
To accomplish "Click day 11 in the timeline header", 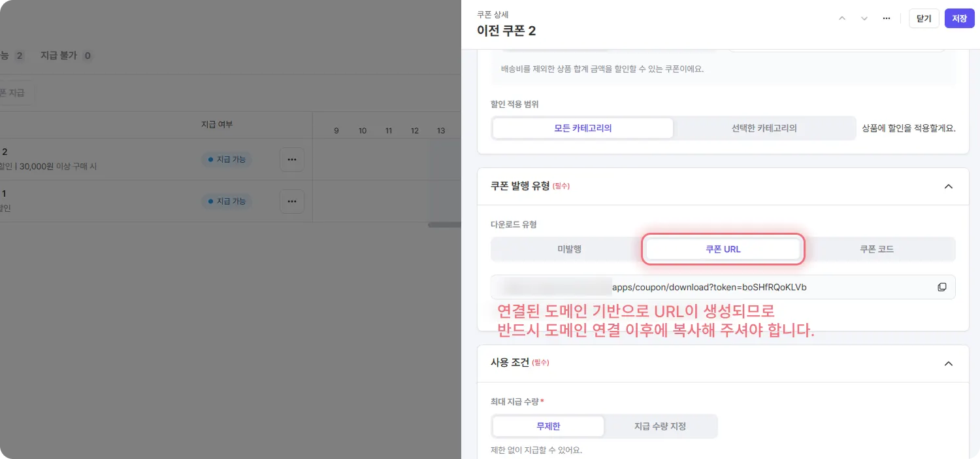I will click(389, 131).
